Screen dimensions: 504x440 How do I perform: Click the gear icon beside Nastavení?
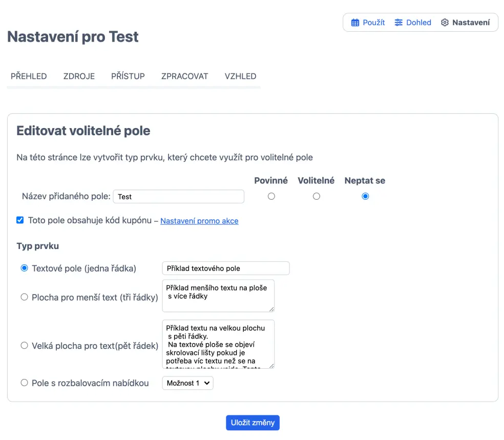(445, 23)
